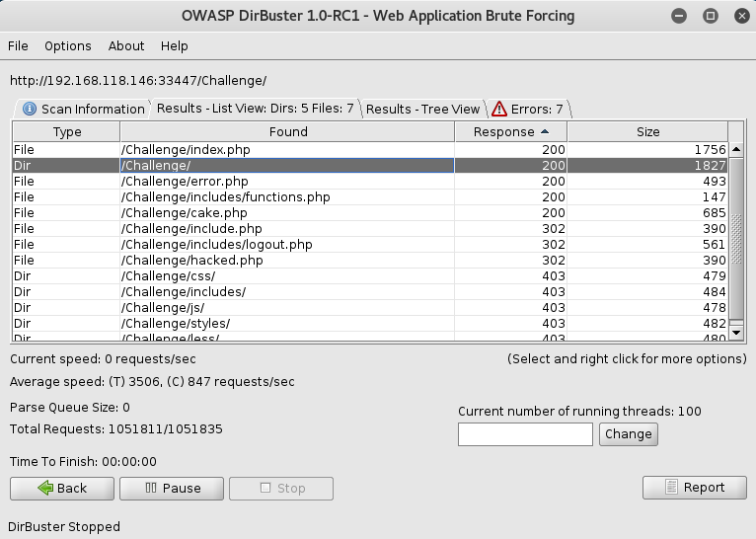Click the DirBuster Stopped status text

[64, 526]
